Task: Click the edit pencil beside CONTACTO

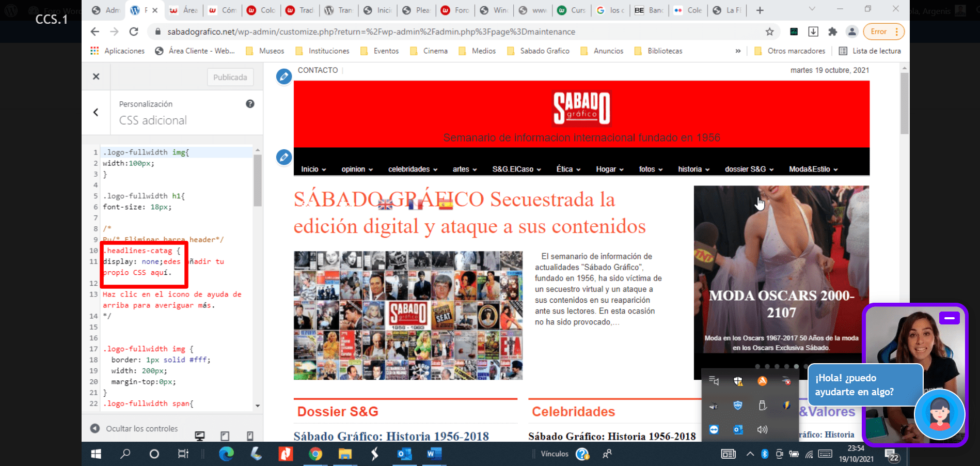Action: [x=283, y=76]
